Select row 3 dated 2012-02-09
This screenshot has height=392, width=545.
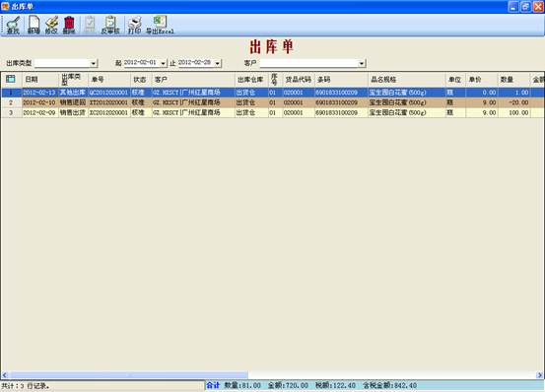tap(272, 113)
